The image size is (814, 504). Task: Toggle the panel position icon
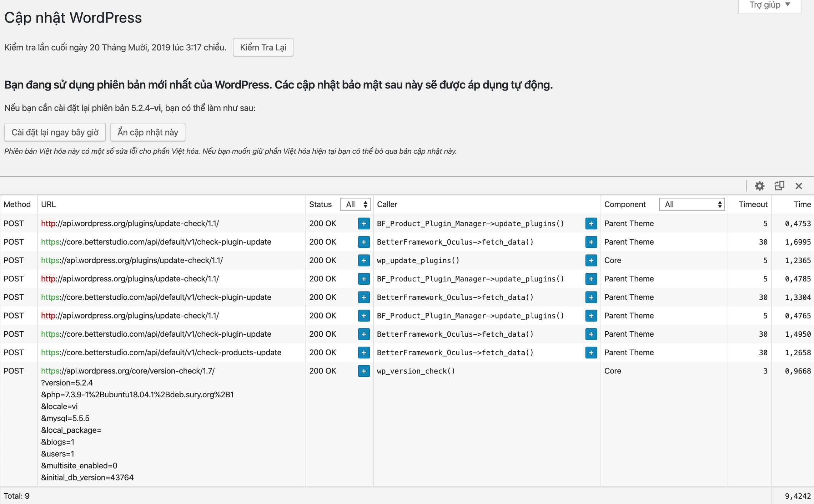click(x=779, y=186)
